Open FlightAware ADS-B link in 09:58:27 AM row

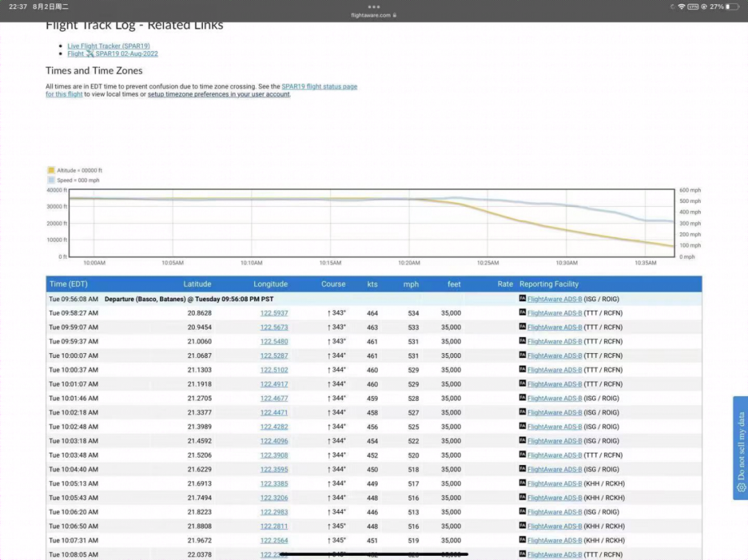554,313
